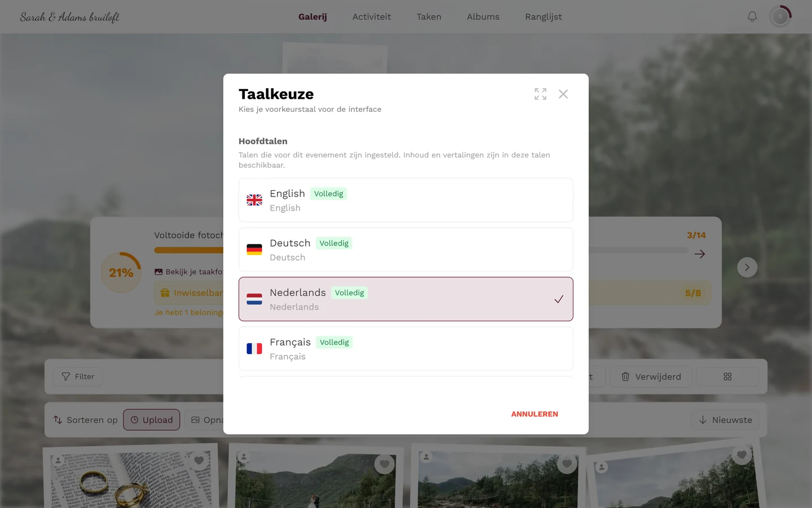The height and width of the screenshot is (508, 812).
Task: Sort gallery by Upload
Action: pyautogui.click(x=152, y=420)
